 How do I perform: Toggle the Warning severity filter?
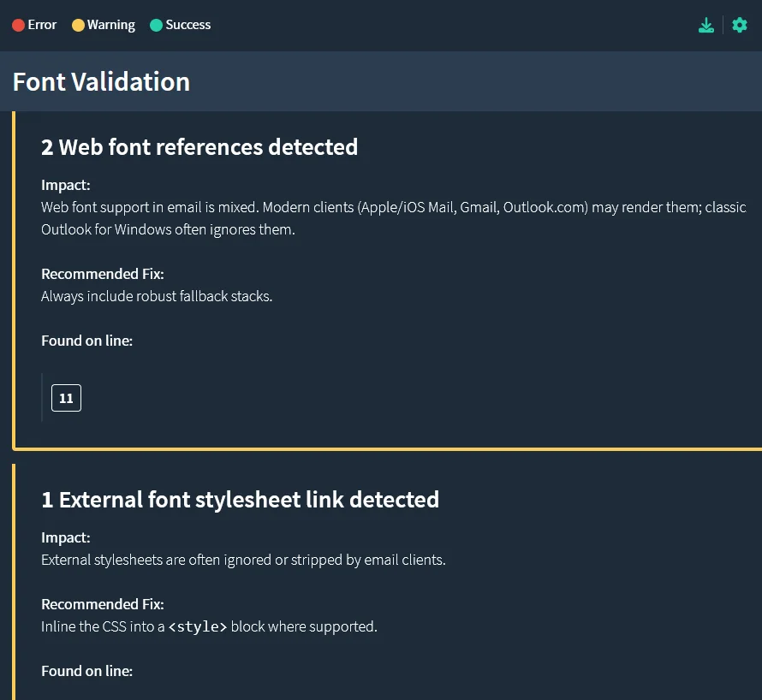(103, 25)
